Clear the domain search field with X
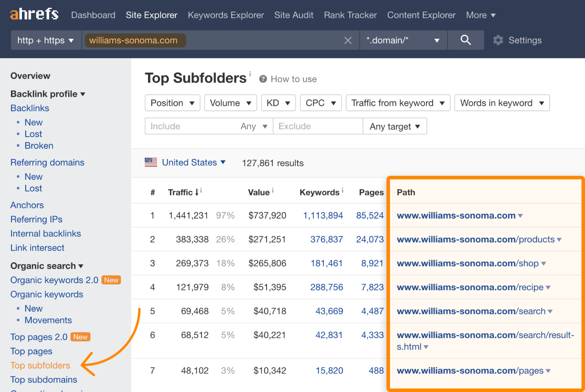Viewport: 585px width, 392px height. 348,40
